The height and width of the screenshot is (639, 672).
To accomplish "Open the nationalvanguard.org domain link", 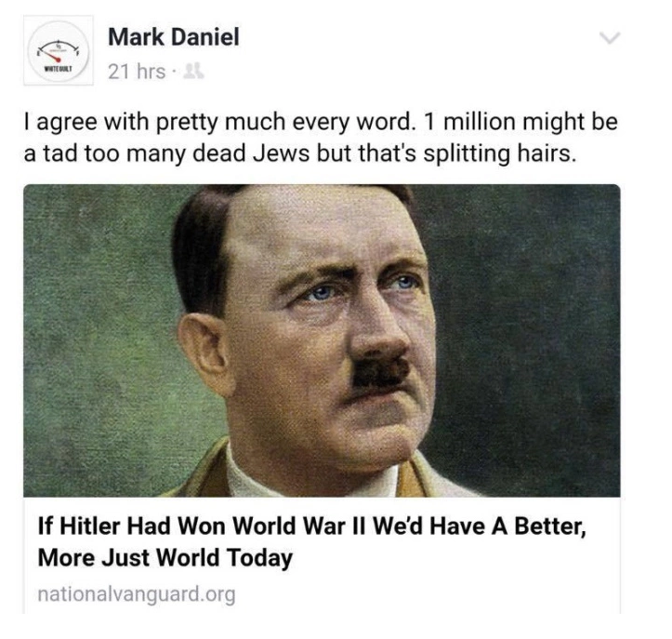I will point(137,595).
